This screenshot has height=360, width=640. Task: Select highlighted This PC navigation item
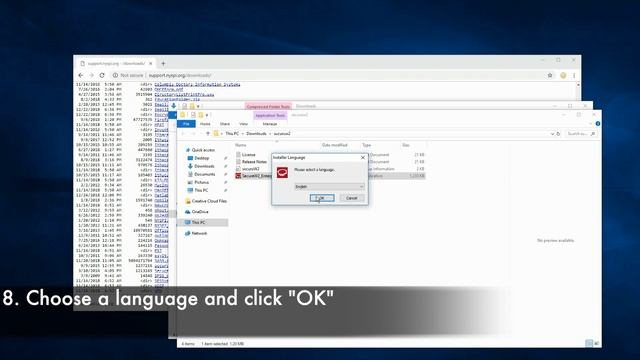click(x=202, y=222)
